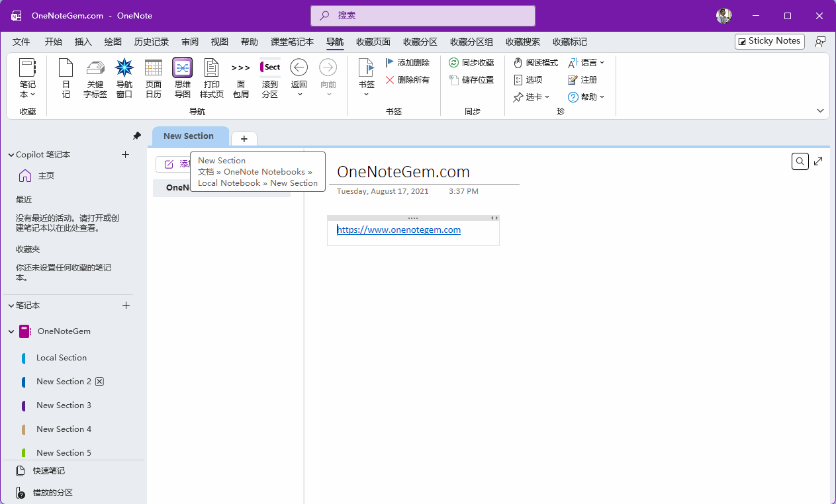The height and width of the screenshot is (504, 836).
Task: Collapse the 笔记本 group chevron
Action: click(x=11, y=306)
